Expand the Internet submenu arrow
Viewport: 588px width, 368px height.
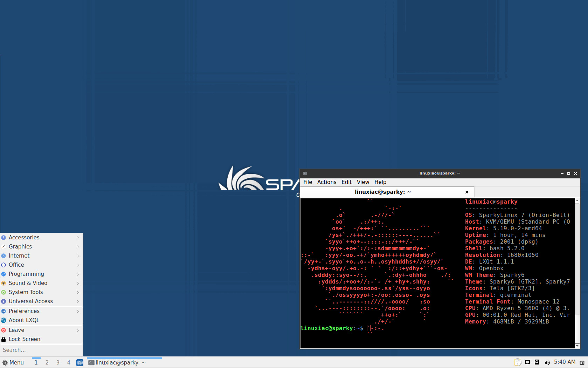pos(78,256)
